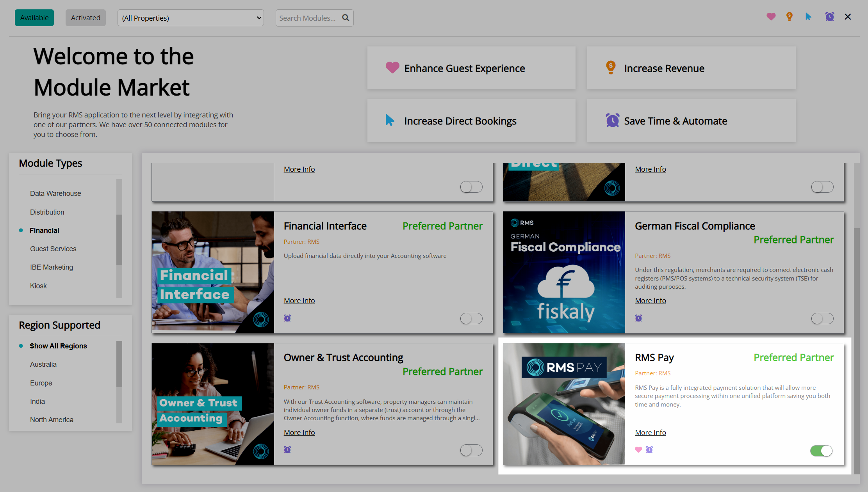Click the blue cursor icon in top toolbar
This screenshot has height=492, width=868.
808,17
